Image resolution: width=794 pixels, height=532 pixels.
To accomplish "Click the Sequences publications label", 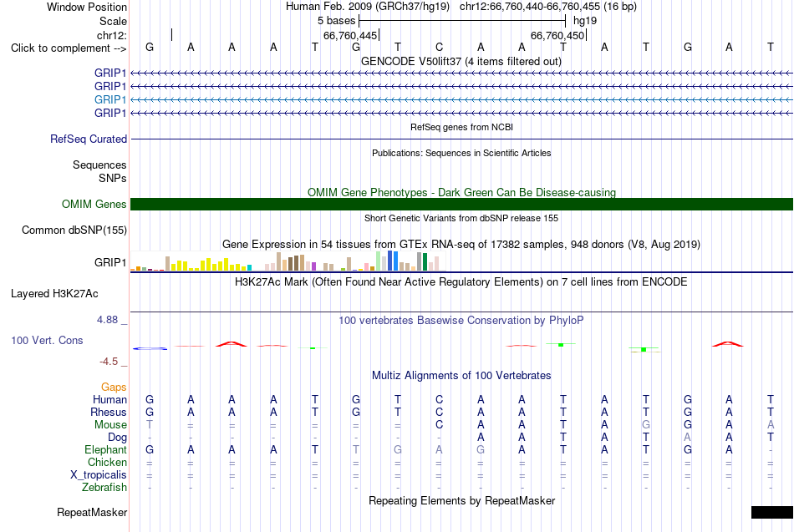I will point(99,165).
